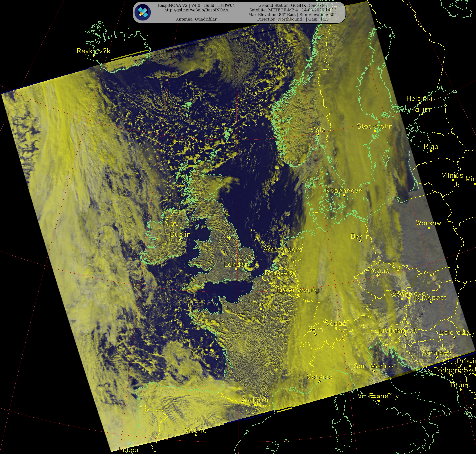Viewport: 476px width, 454px height.
Task: Click the Oslo city dot marker
Action: click(x=318, y=134)
